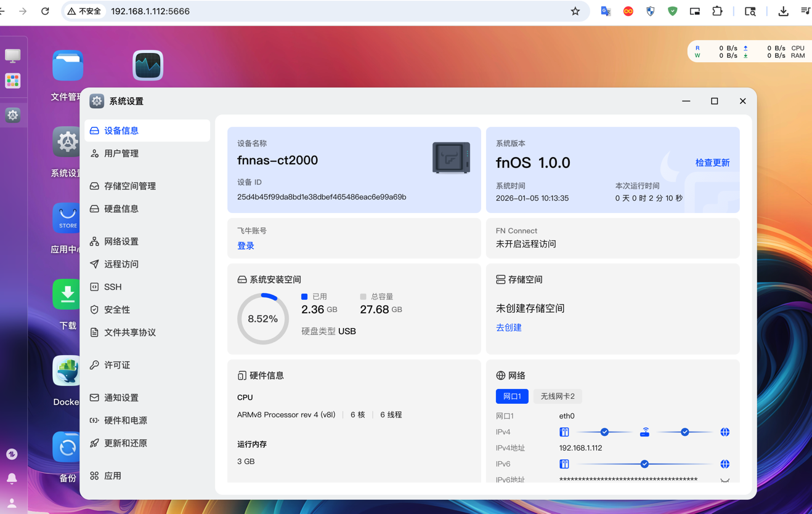This screenshot has width=812, height=514.
Task: Switch to the 无线网卡2 tab
Action: [557, 396]
